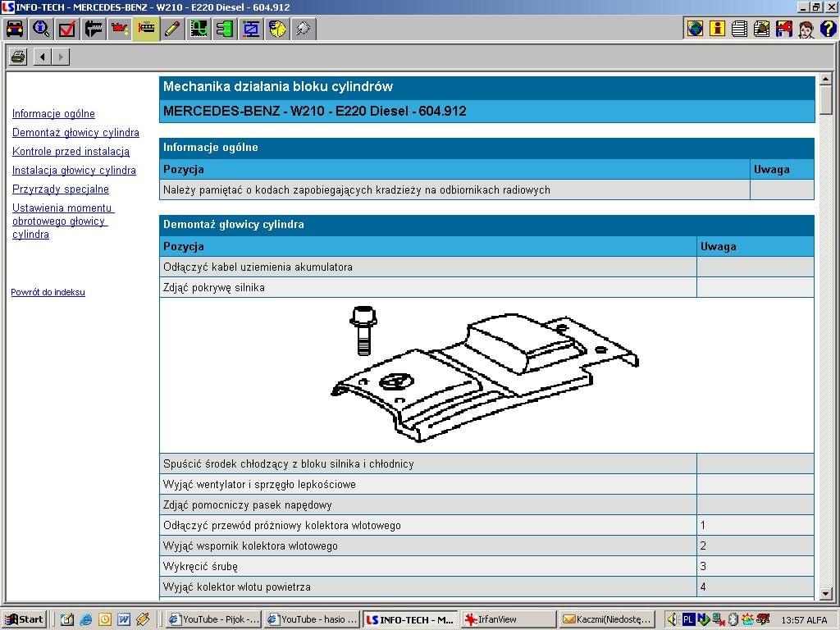Print the page with printer icon
The image size is (840, 630).
(18, 57)
